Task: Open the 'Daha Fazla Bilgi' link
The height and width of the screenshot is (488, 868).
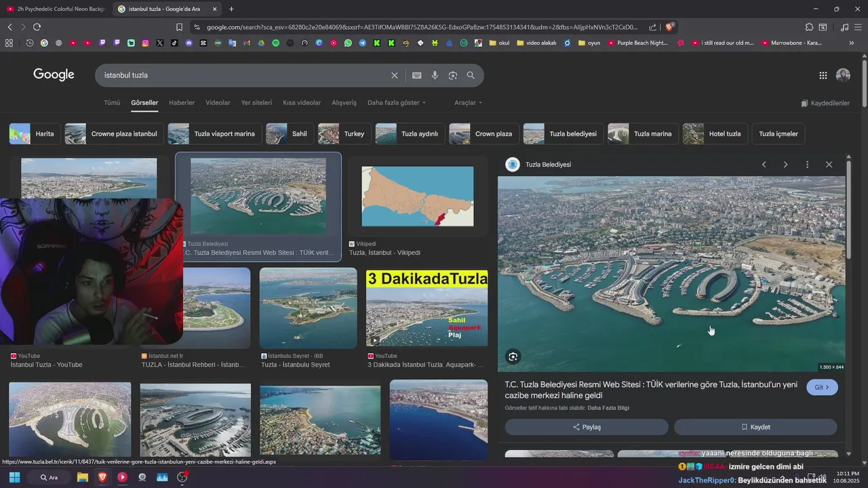Action: point(608,408)
